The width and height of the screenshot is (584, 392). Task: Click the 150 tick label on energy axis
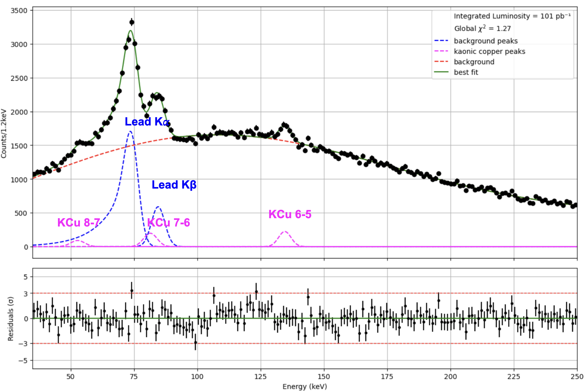pos(324,376)
